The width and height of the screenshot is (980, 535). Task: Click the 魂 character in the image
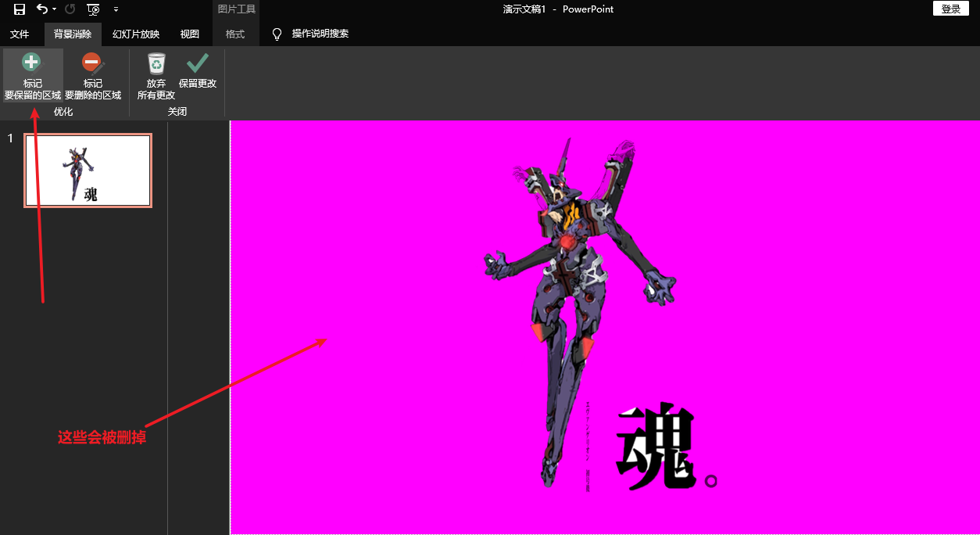click(655, 447)
